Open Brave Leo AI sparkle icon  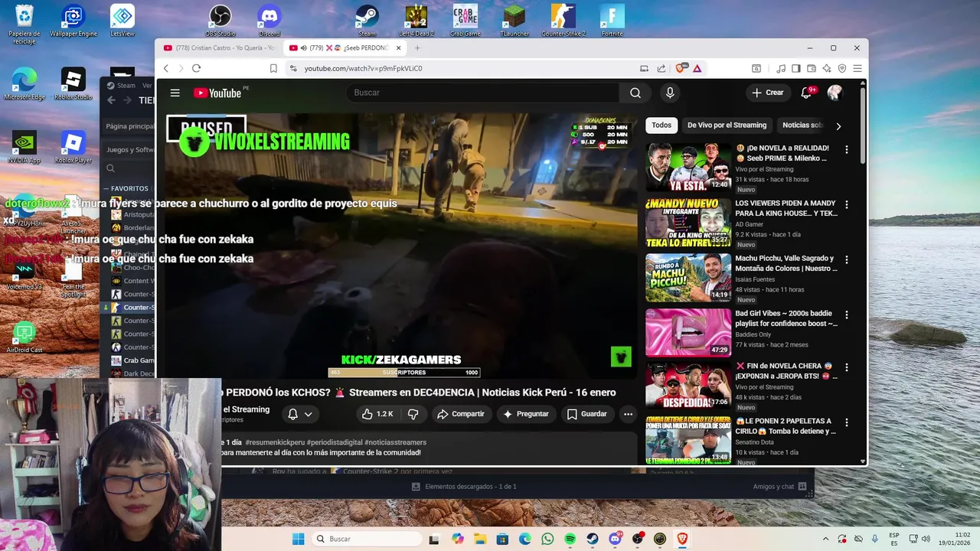pyautogui.click(x=827, y=68)
